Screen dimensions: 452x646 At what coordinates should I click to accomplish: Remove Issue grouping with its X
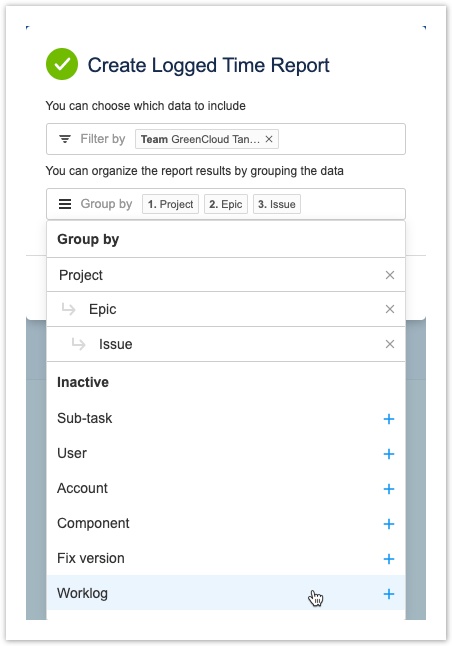(x=390, y=344)
